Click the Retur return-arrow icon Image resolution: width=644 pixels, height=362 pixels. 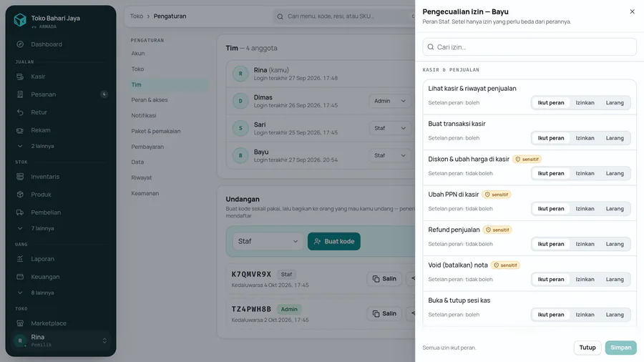click(20, 112)
